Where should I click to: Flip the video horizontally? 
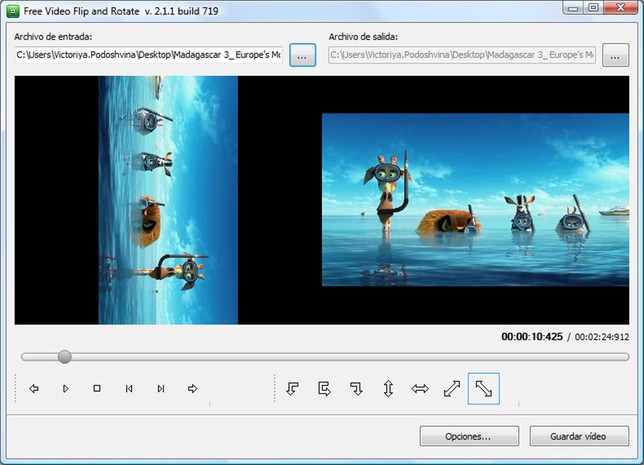(x=420, y=388)
